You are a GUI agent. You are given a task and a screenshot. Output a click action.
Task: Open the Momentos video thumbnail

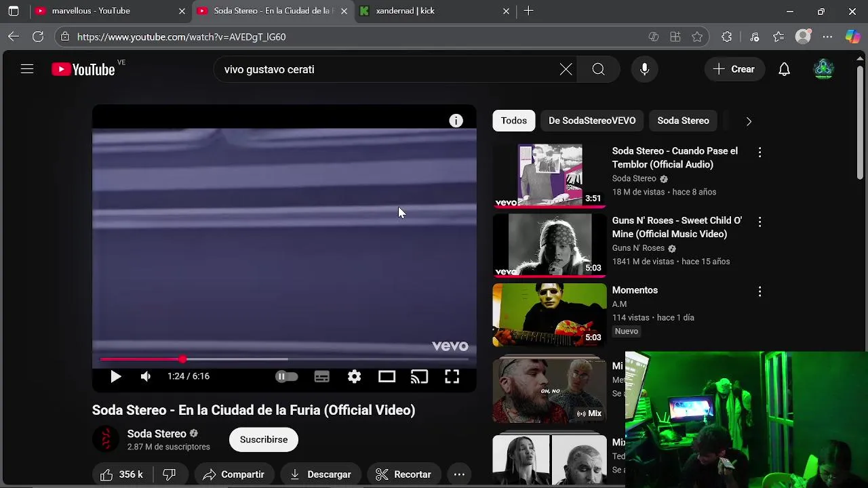(549, 315)
